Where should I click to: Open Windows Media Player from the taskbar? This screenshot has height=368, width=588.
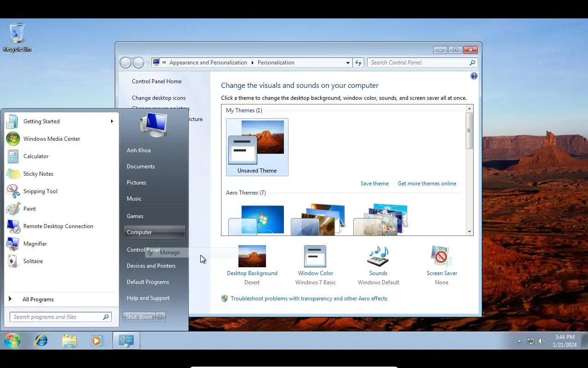pyautogui.click(x=97, y=341)
